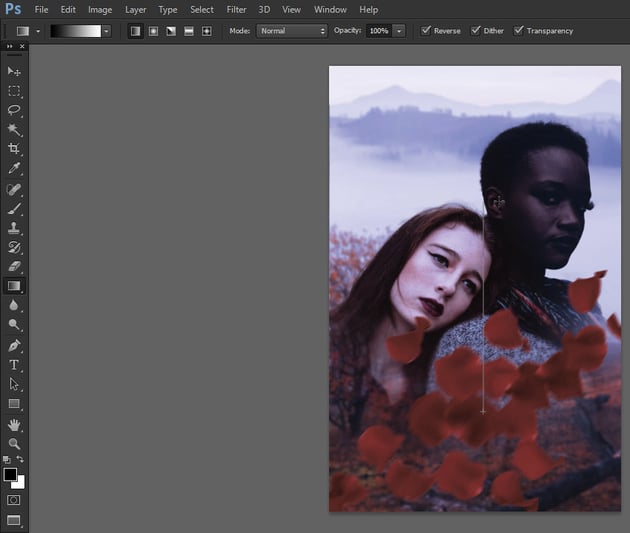
Task: Open the Edit menu
Action: (x=68, y=10)
